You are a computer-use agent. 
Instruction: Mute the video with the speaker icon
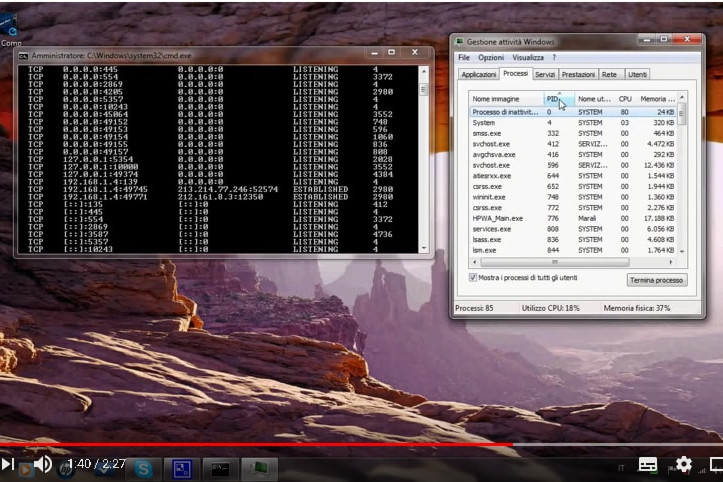pos(43,464)
